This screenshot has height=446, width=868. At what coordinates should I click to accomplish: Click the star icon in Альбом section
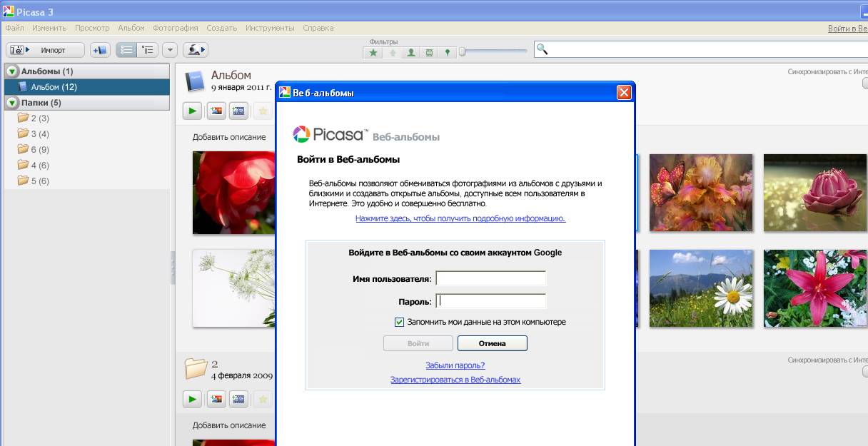click(263, 111)
